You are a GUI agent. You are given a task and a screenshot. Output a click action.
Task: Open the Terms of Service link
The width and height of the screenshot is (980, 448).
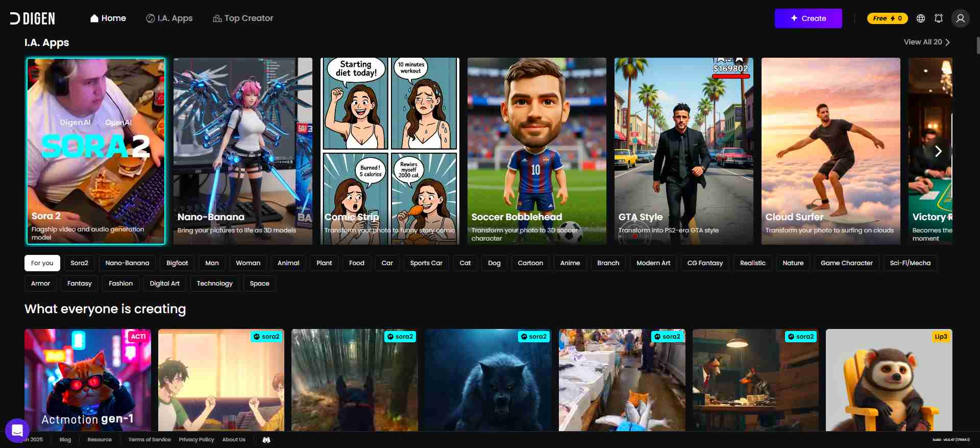(x=150, y=440)
